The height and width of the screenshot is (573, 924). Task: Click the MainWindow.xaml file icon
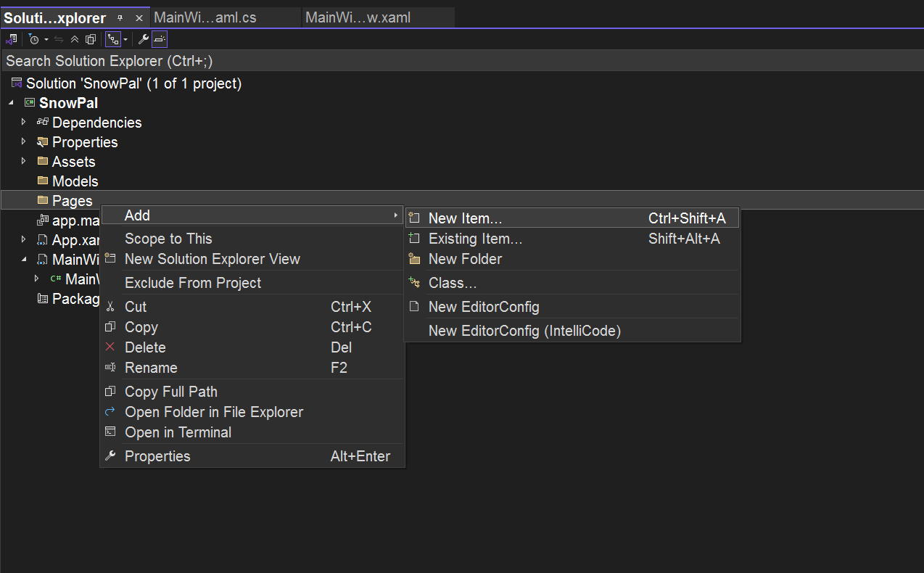coord(43,259)
